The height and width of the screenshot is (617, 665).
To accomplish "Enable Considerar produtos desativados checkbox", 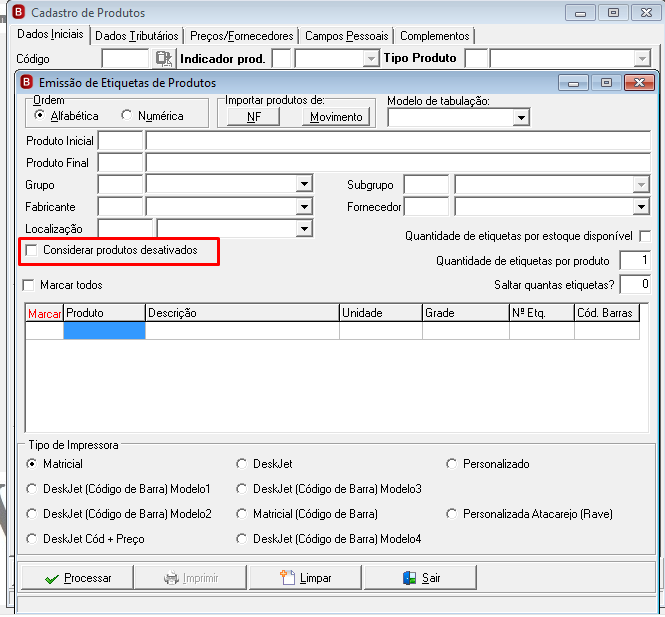I will pos(31,250).
